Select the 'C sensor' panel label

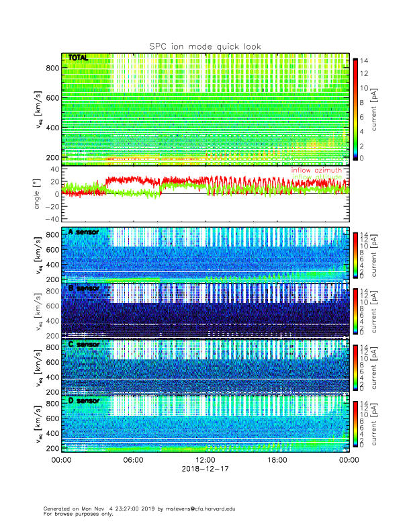83,344
